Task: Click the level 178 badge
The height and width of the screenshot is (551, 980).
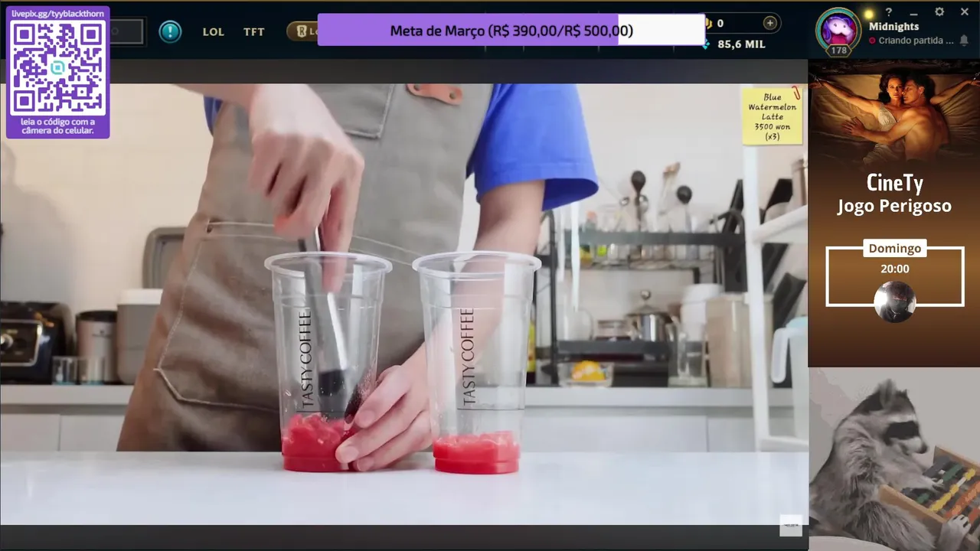Action: pyautogui.click(x=838, y=51)
